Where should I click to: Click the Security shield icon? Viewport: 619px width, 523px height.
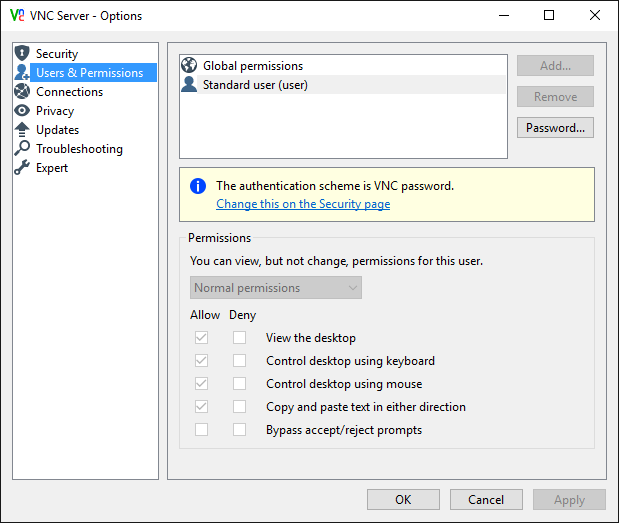tap(22, 53)
